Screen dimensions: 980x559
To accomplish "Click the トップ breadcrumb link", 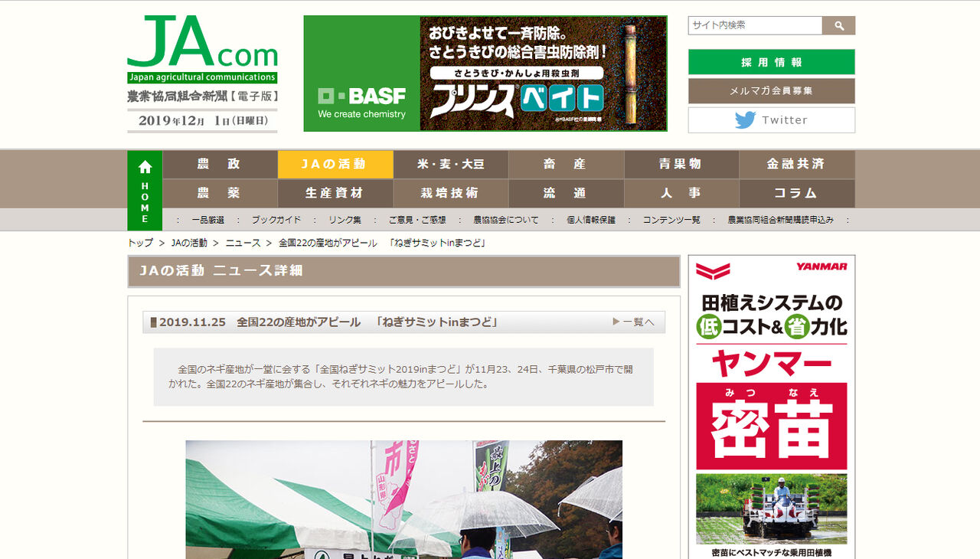I will [x=140, y=243].
